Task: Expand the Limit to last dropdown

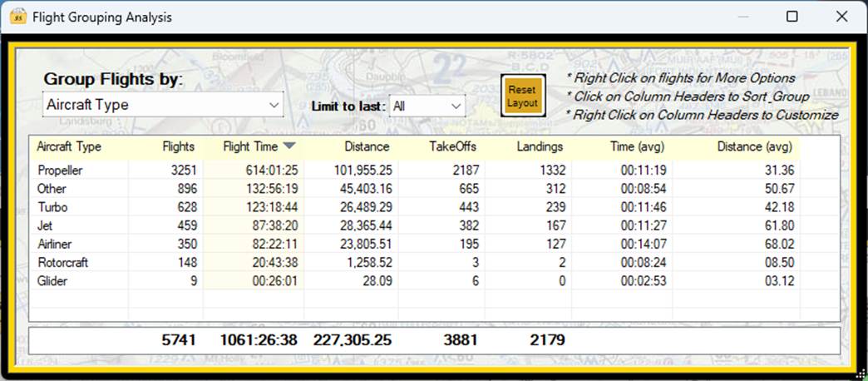Action: [x=427, y=106]
